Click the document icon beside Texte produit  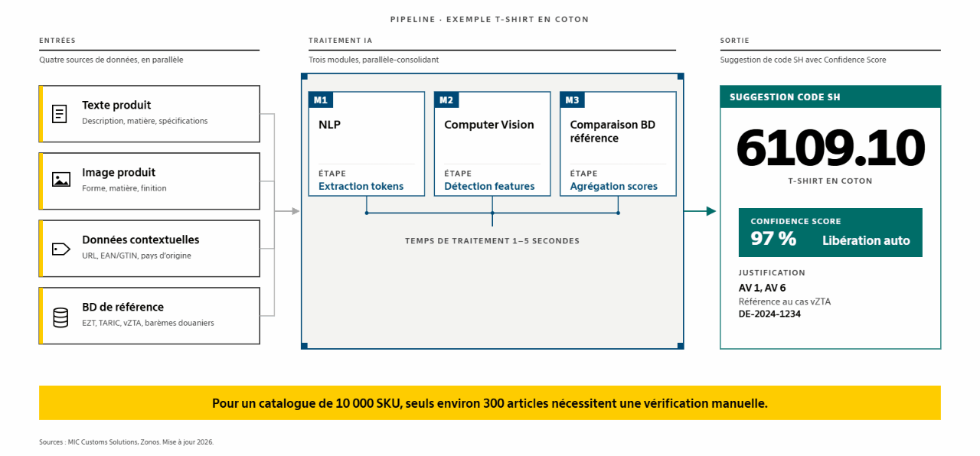[60, 113]
